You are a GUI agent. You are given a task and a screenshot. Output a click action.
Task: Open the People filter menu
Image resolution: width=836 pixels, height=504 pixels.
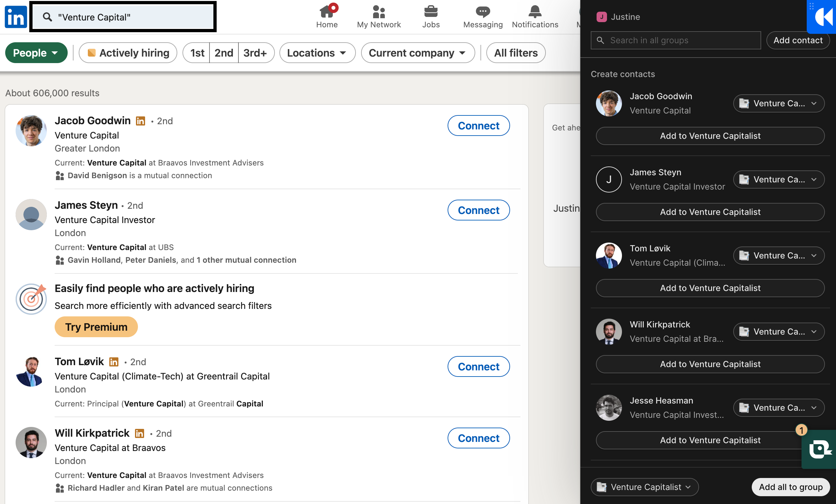pos(36,53)
